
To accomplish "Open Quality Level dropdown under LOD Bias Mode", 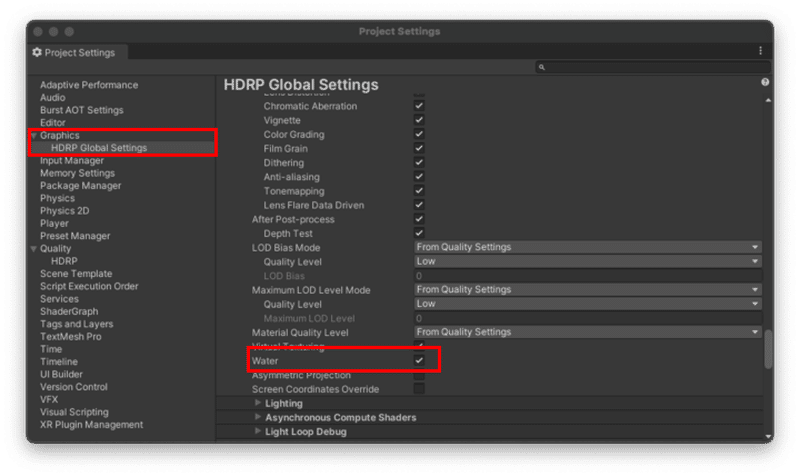I will click(x=588, y=261).
